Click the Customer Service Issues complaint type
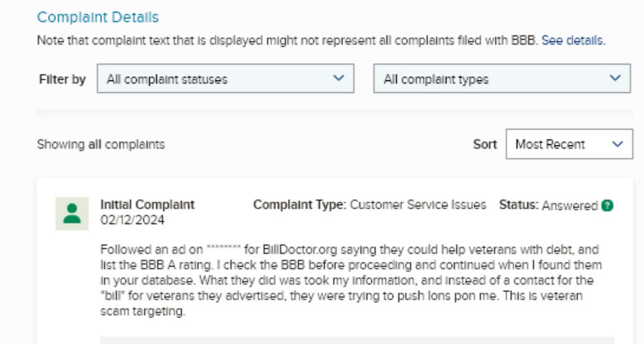644x344 pixels. 418,205
